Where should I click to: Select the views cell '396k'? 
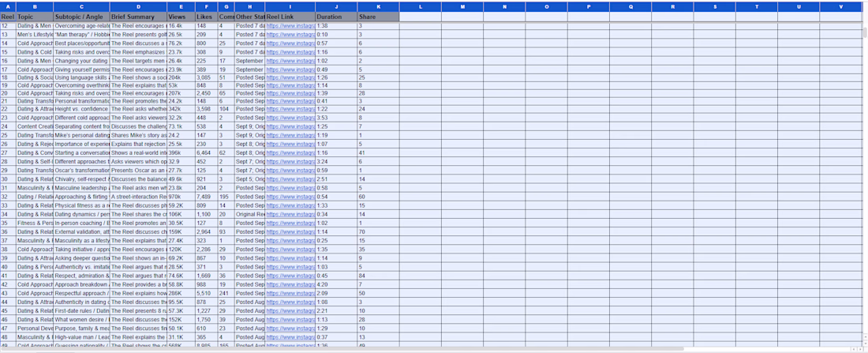(x=181, y=152)
